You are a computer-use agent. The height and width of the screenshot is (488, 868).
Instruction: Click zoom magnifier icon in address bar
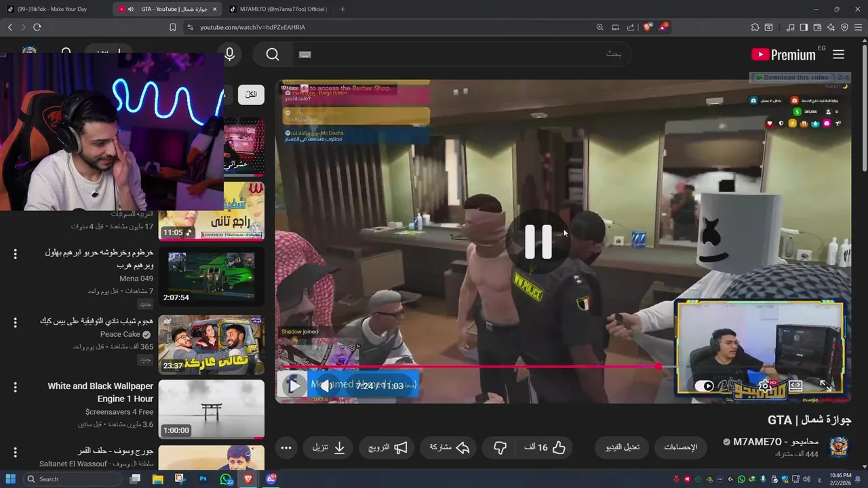(x=600, y=27)
